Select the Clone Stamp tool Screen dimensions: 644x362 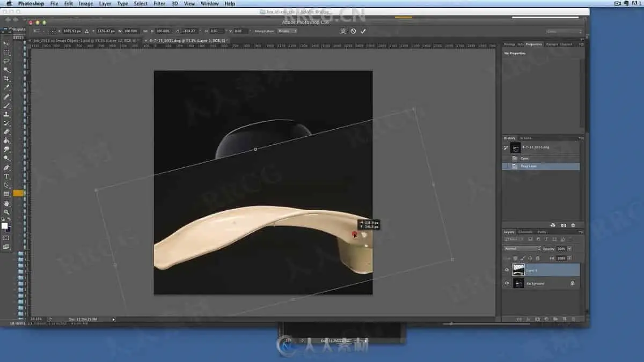[x=6, y=114]
